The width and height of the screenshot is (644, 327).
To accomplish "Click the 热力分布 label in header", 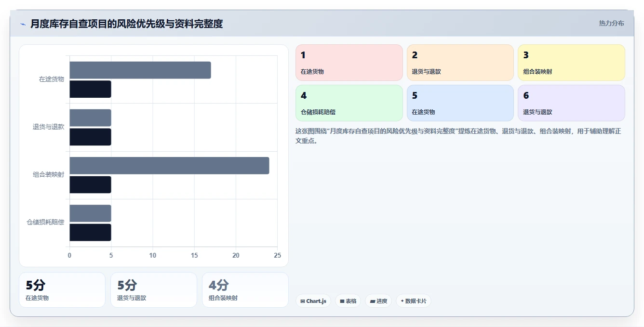I will (611, 24).
